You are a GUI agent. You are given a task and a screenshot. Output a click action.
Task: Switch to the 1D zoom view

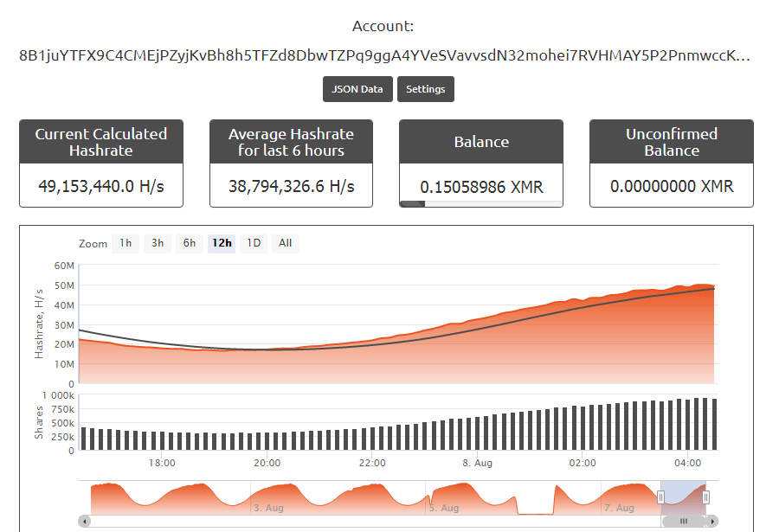253,243
